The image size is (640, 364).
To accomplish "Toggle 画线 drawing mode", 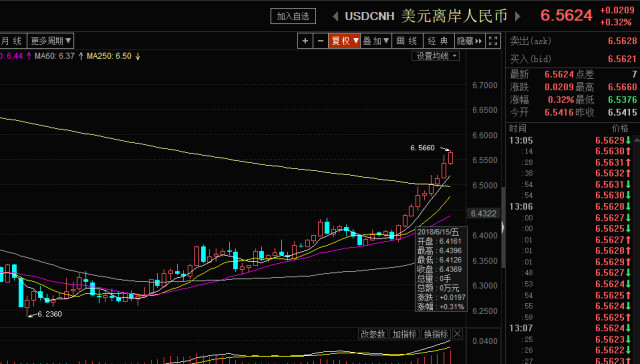I will pos(407,41).
